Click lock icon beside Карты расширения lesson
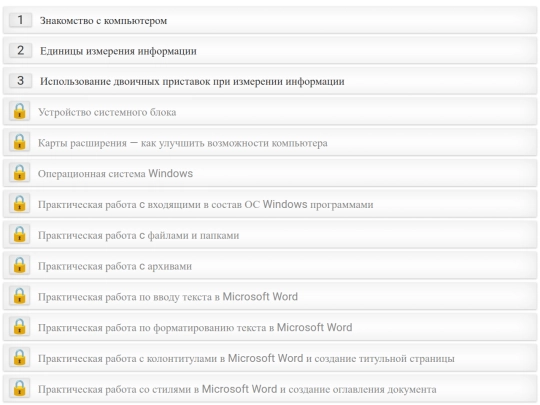Screen dimensions: 540x405 [x=20, y=142]
